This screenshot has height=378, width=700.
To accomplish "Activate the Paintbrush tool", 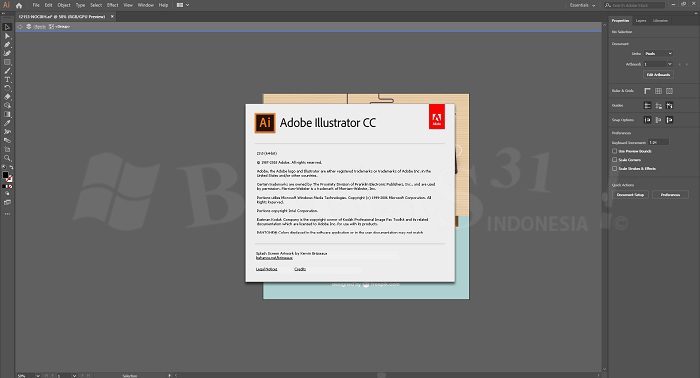I will 7,71.
